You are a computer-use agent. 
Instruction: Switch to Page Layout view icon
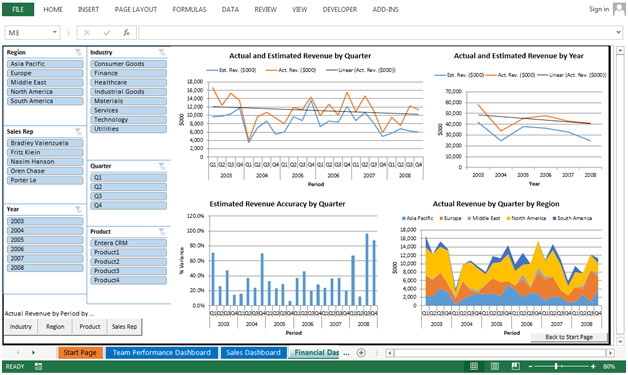495,366
